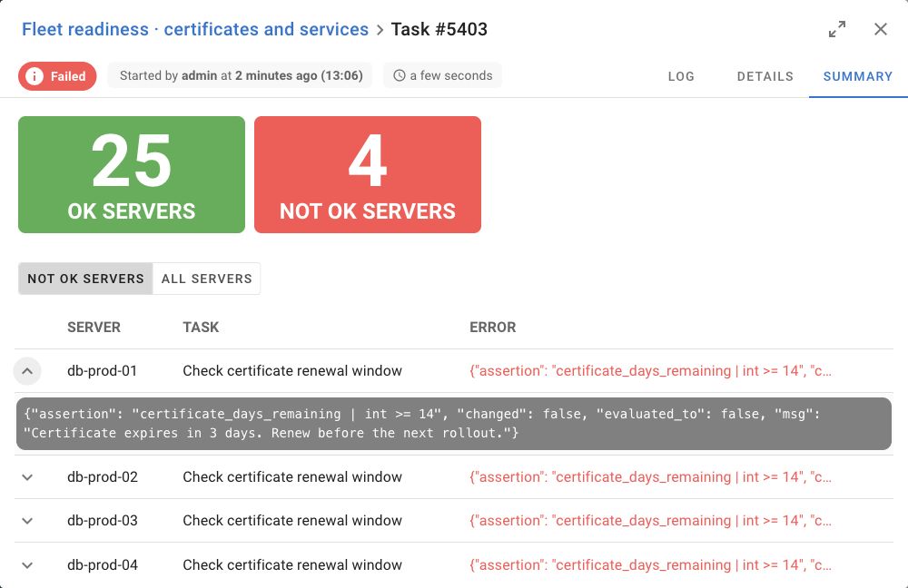Collapse the db-prod-01 error row
The width and height of the screenshot is (908, 588).
point(27,371)
